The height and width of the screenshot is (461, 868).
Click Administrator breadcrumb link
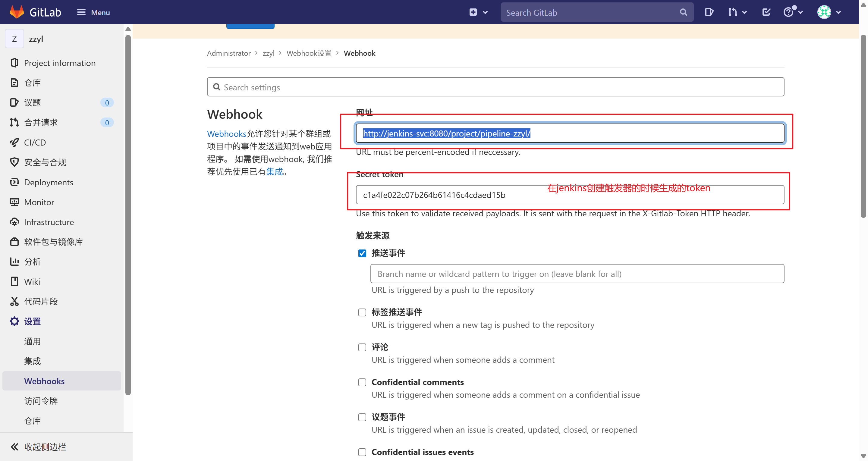228,53
